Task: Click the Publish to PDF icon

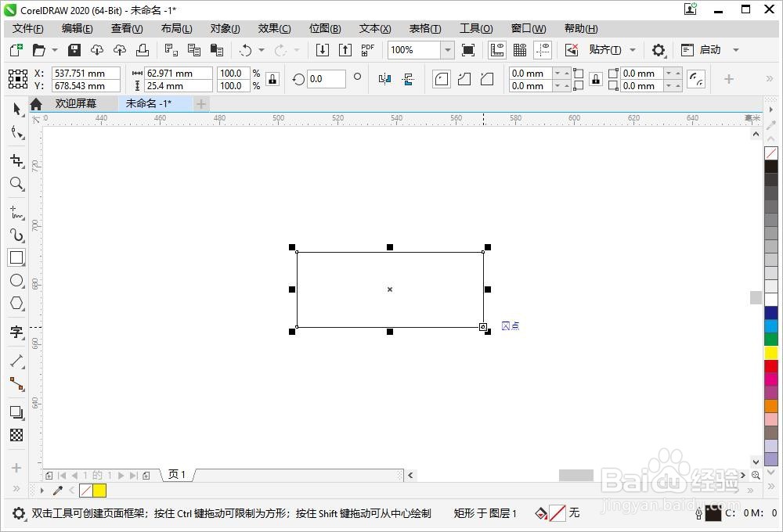Action: pos(367,50)
